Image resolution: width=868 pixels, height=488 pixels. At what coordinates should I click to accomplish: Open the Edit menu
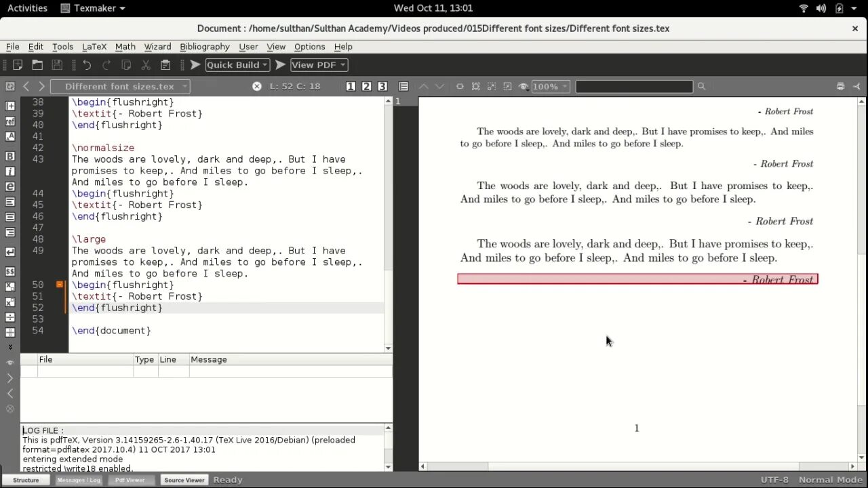pyautogui.click(x=35, y=47)
